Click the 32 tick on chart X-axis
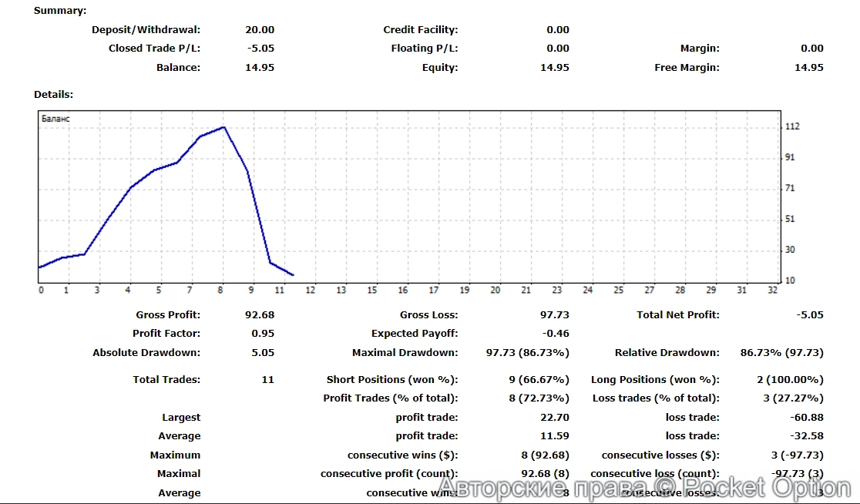Viewport: 860px width, 504px height. pyautogui.click(x=772, y=291)
